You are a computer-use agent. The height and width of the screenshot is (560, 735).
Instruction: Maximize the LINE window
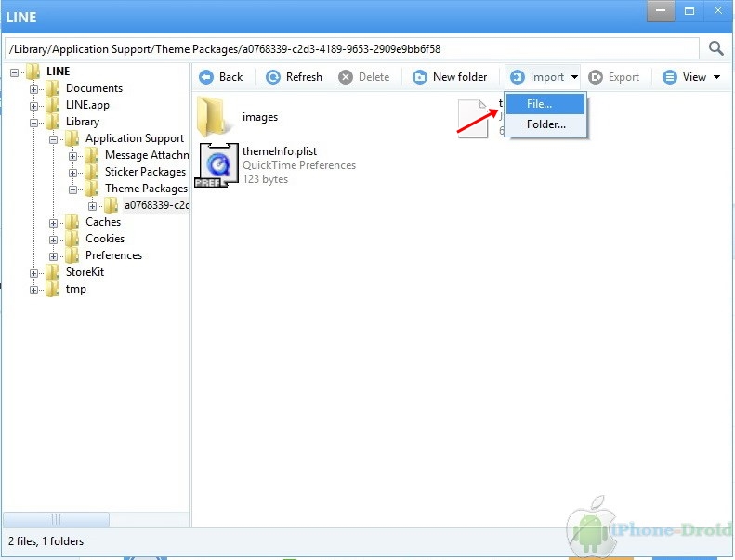click(689, 11)
